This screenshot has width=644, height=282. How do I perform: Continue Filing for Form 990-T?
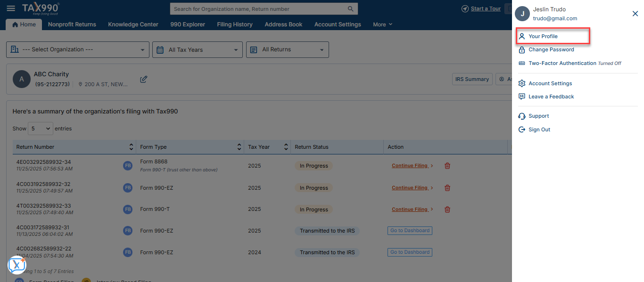pos(413,209)
